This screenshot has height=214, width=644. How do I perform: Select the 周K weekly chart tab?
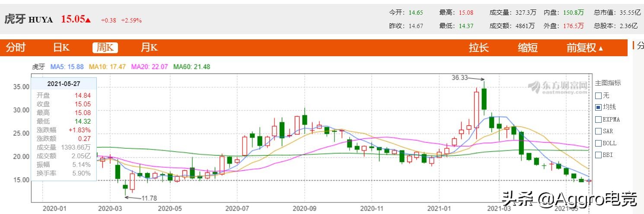click(x=105, y=48)
